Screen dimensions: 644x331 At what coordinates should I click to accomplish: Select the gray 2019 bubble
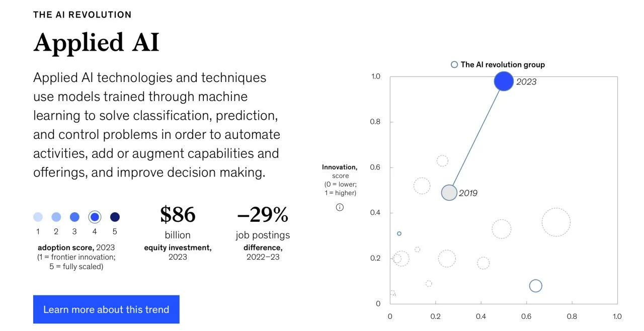[449, 192]
